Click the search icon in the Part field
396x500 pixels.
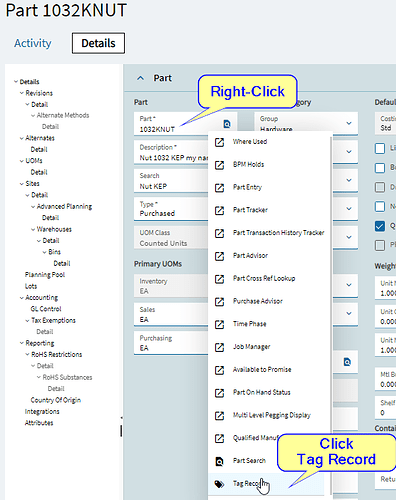click(227, 124)
